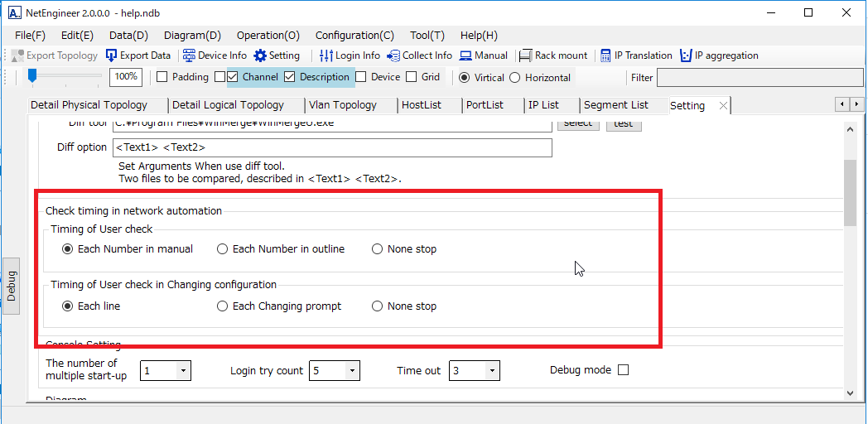This screenshot has width=868, height=424.
Task: Open the Configuration(C) menu
Action: point(354,36)
